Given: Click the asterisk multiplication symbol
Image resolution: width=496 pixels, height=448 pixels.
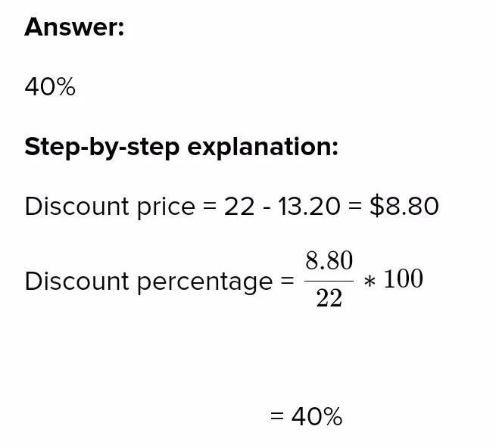Looking at the screenshot, I should 369,282.
